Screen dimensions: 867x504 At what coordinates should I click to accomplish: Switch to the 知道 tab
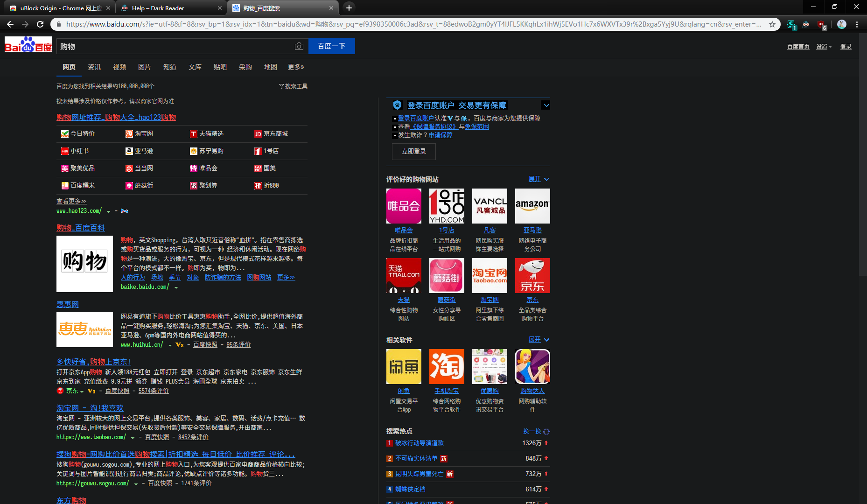coord(170,67)
